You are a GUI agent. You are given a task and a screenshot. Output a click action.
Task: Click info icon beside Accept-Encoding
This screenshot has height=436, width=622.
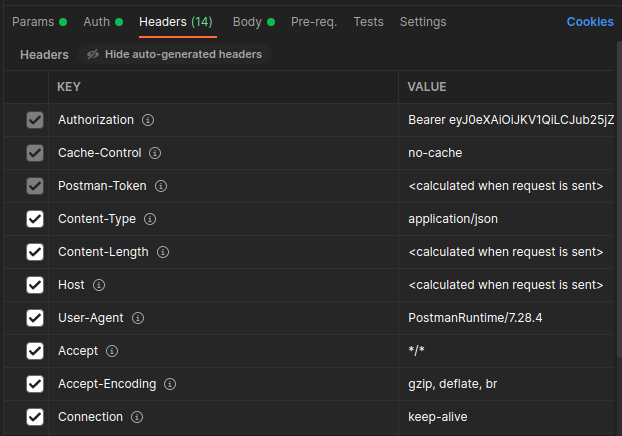170,384
